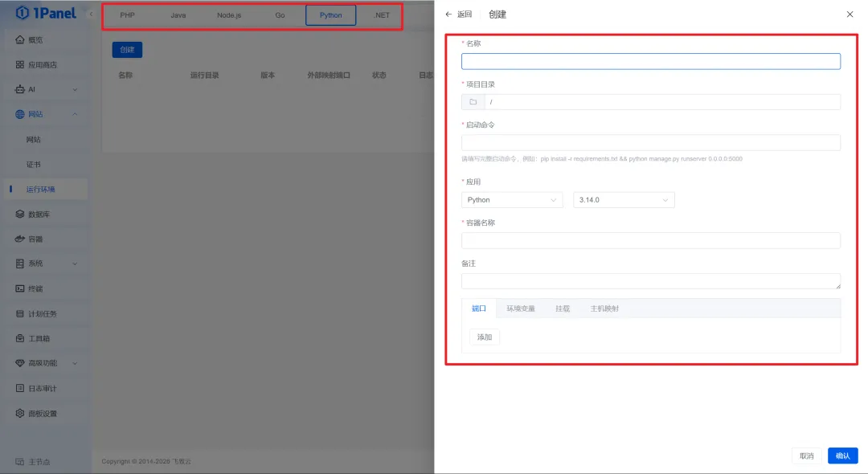Switch to the PHP tab
This screenshot has width=868, height=474.
[x=127, y=15]
